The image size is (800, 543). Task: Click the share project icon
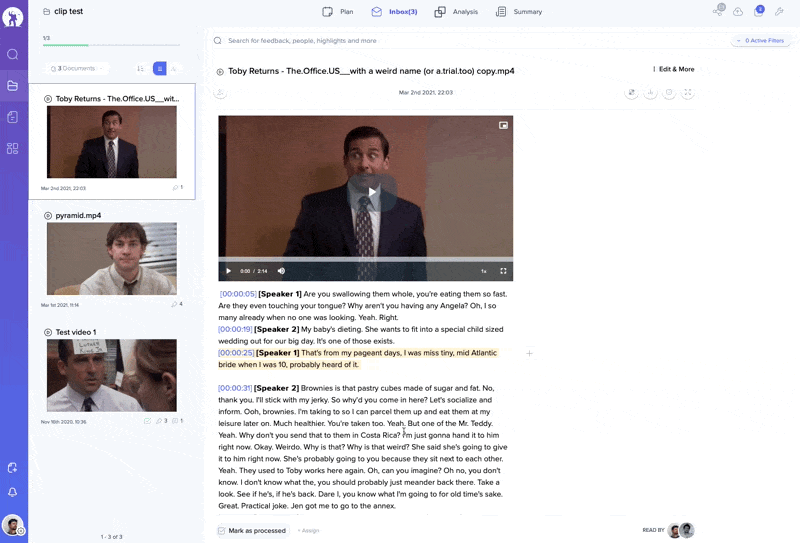pyautogui.click(x=718, y=11)
